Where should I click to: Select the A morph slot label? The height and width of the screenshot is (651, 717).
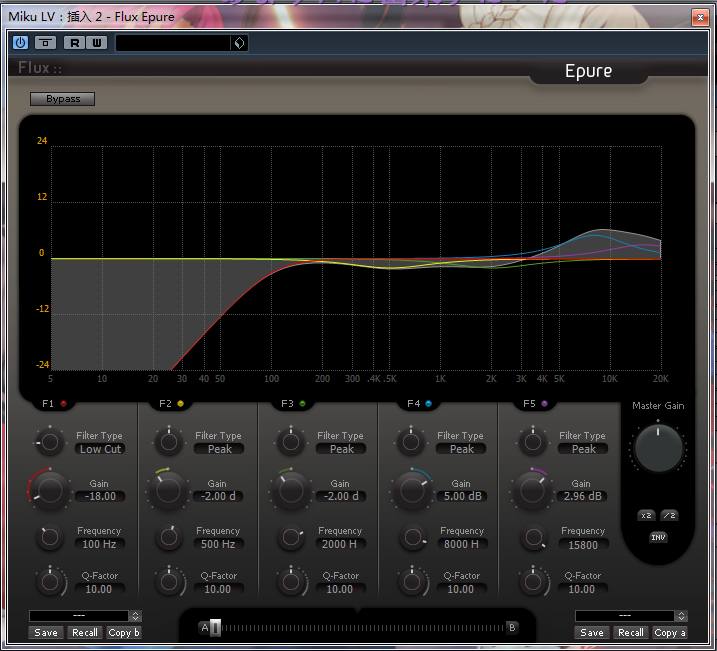tap(204, 628)
